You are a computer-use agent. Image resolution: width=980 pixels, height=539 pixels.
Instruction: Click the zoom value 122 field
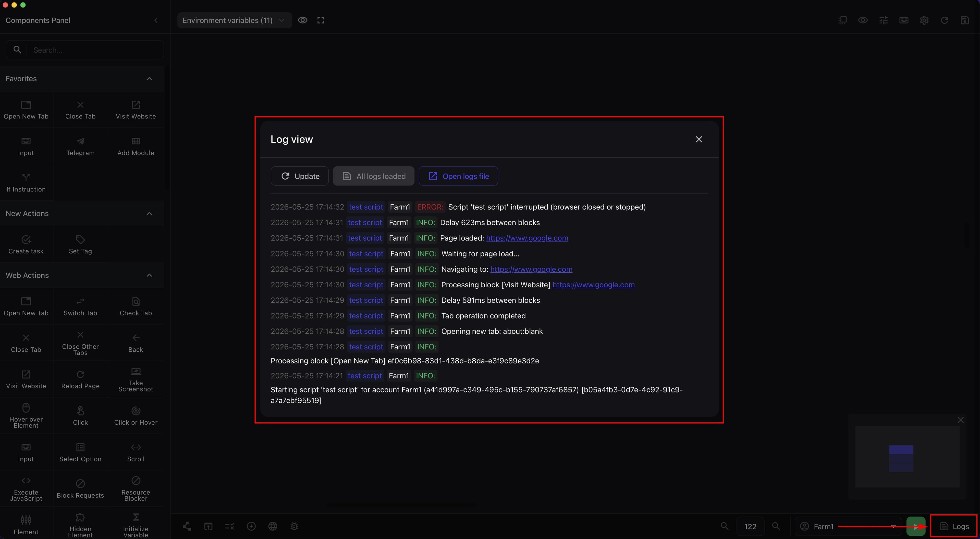750,526
